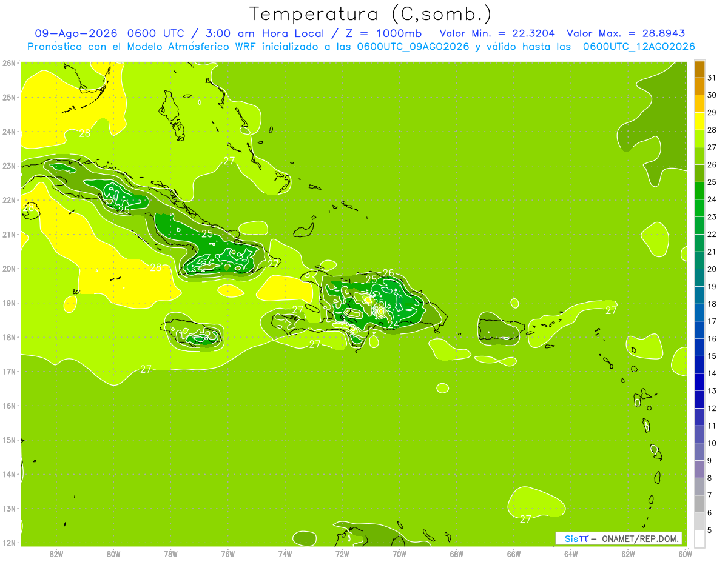Viewport: 728px width, 562px height.
Task: Click the '76W' longitude axis label
Action: pos(228,554)
